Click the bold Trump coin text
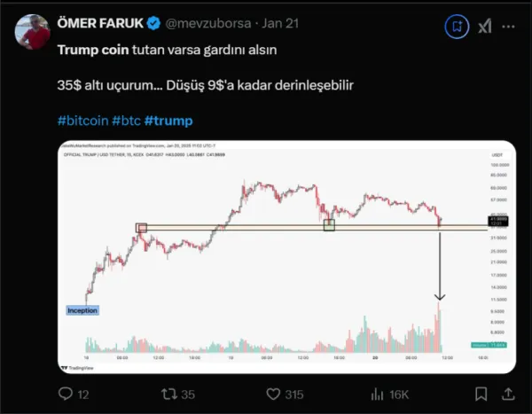Image resolution: width=532 pixels, height=414 pixels. click(x=93, y=50)
